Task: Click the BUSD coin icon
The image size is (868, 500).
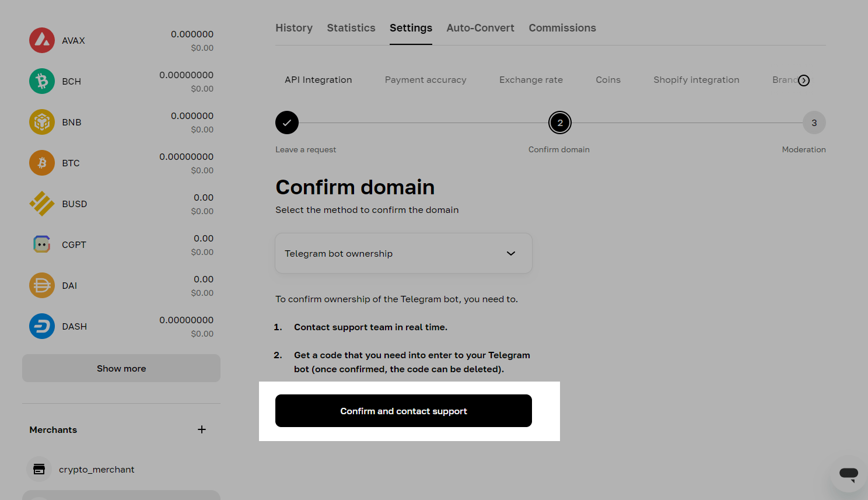Action: pyautogui.click(x=42, y=204)
